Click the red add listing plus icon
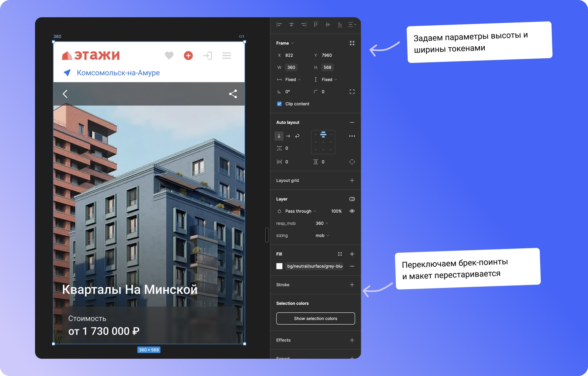Viewport: 588px width, 376px height. pos(188,56)
